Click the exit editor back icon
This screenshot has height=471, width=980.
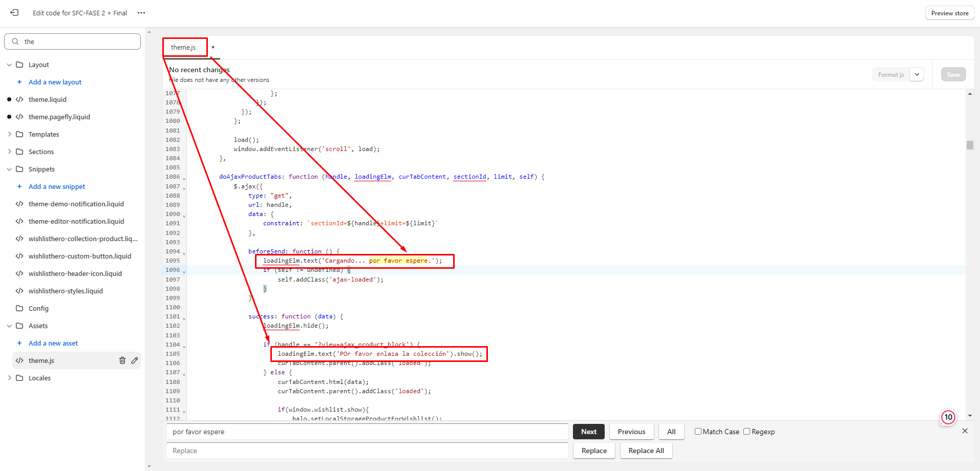pos(14,13)
